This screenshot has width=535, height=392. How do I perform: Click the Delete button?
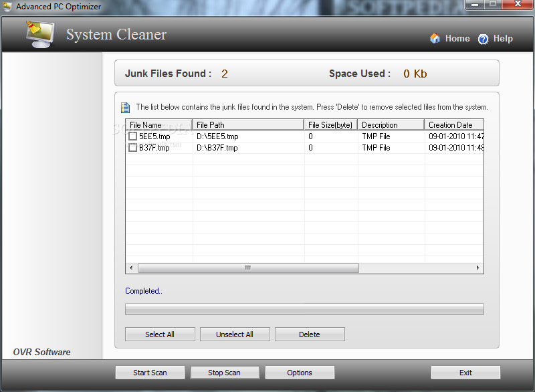click(310, 334)
